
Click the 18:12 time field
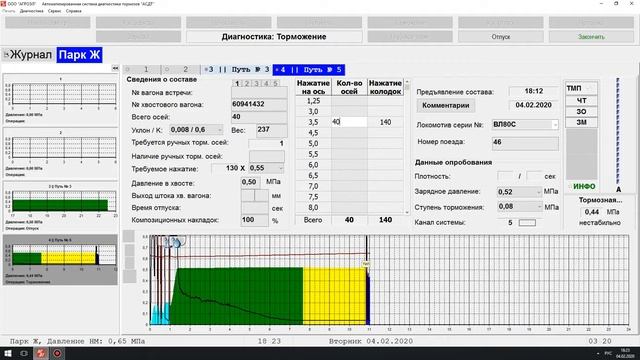tap(533, 91)
